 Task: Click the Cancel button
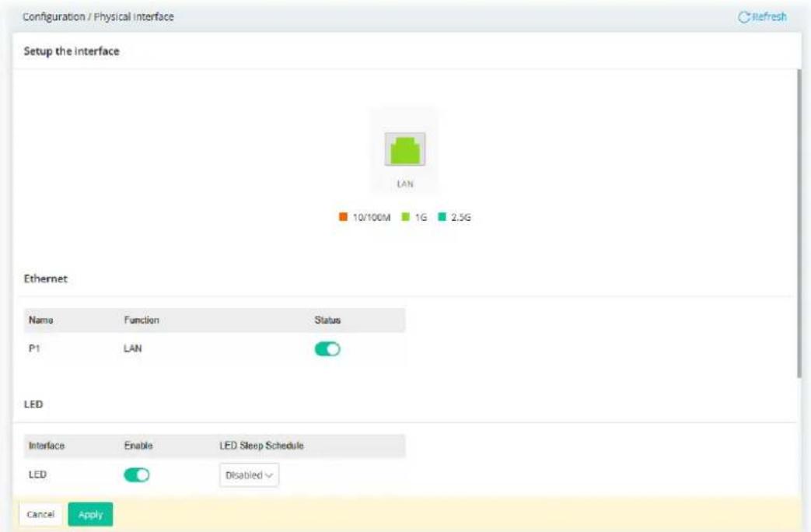click(40, 514)
